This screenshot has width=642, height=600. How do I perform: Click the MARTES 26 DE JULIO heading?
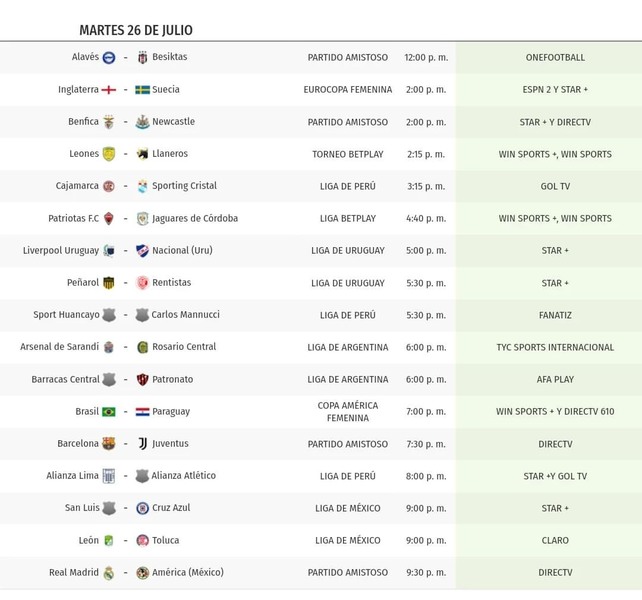click(x=136, y=30)
